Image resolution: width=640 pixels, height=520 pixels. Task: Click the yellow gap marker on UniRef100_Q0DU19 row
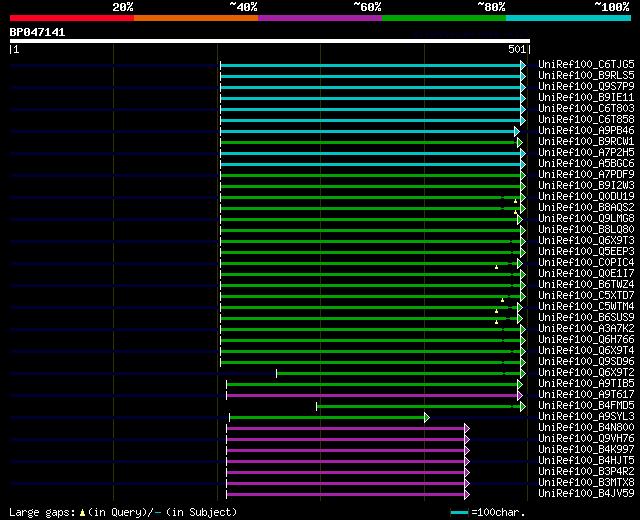(x=516, y=201)
